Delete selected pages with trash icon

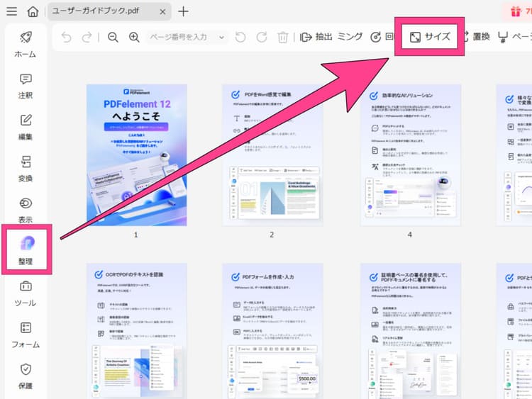click(x=282, y=37)
